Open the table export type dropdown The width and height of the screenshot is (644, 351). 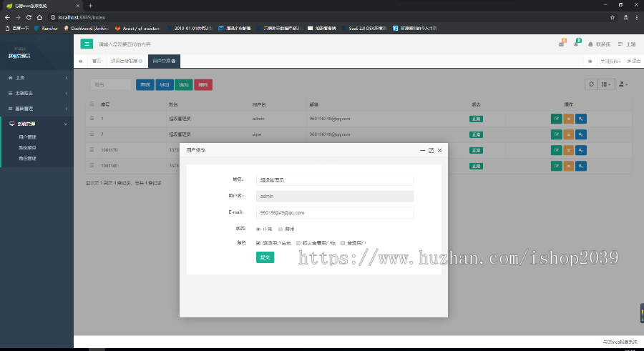pyautogui.click(x=623, y=84)
